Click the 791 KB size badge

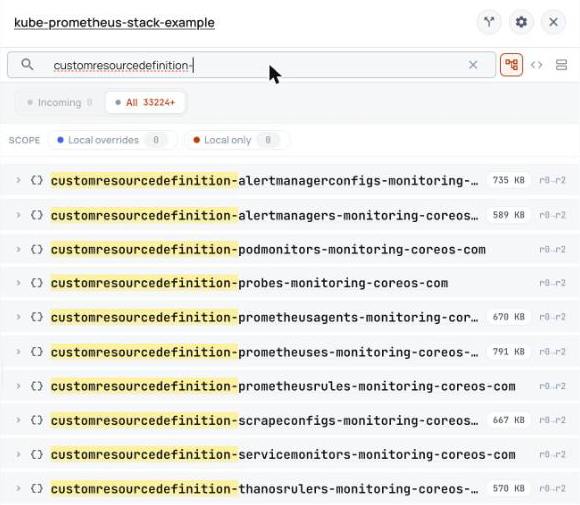click(x=509, y=351)
